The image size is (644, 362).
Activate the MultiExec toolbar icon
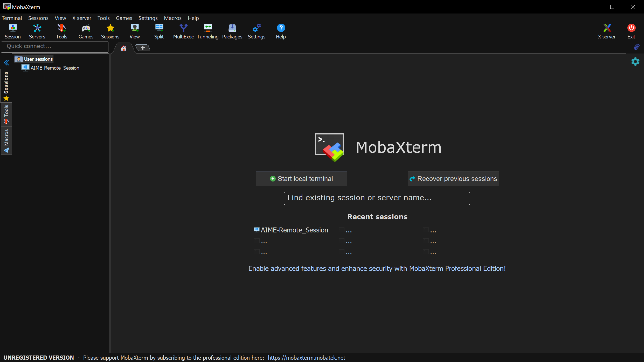tap(183, 31)
